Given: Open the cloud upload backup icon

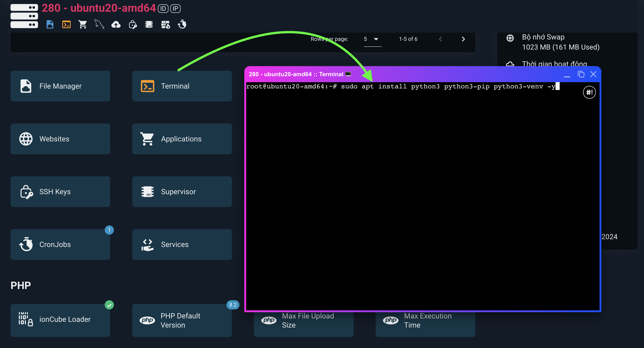Looking at the screenshot, I should point(116,25).
